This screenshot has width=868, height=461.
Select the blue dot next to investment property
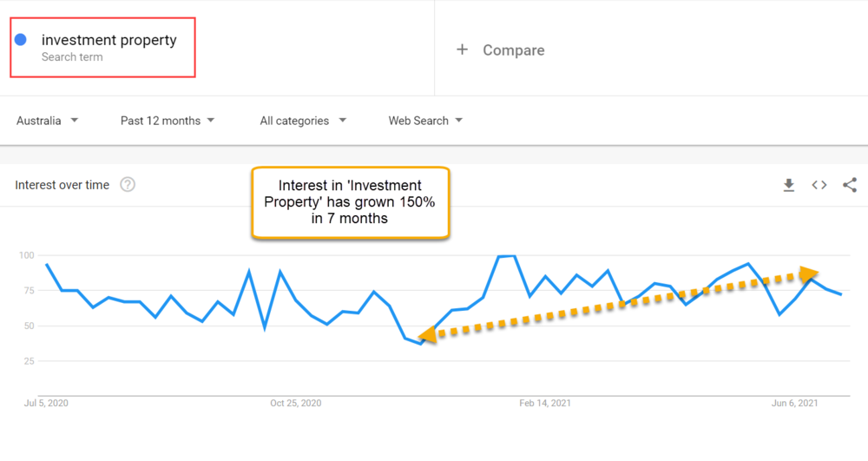21,39
